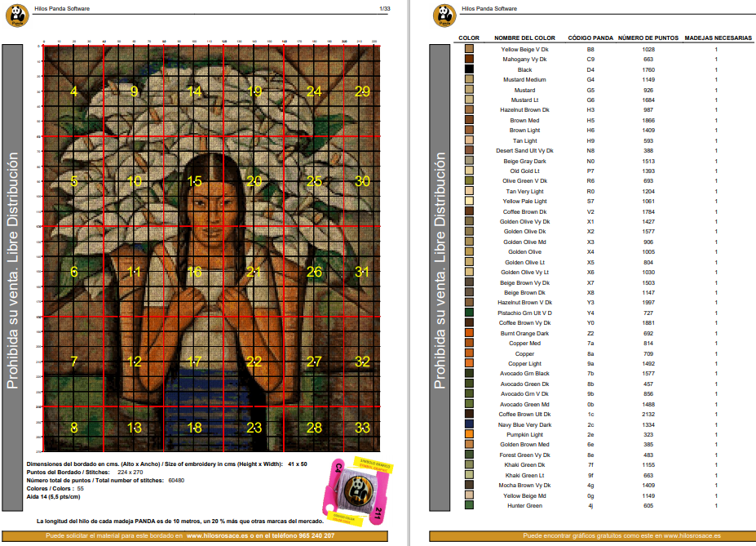Select chart section number 15
756x546 pixels.
click(x=194, y=181)
